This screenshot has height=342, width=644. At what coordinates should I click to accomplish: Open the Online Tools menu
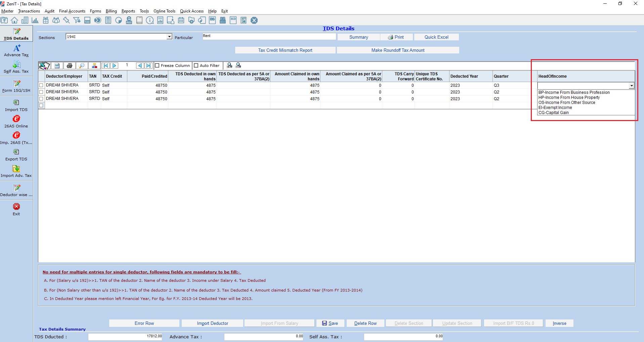click(x=164, y=11)
